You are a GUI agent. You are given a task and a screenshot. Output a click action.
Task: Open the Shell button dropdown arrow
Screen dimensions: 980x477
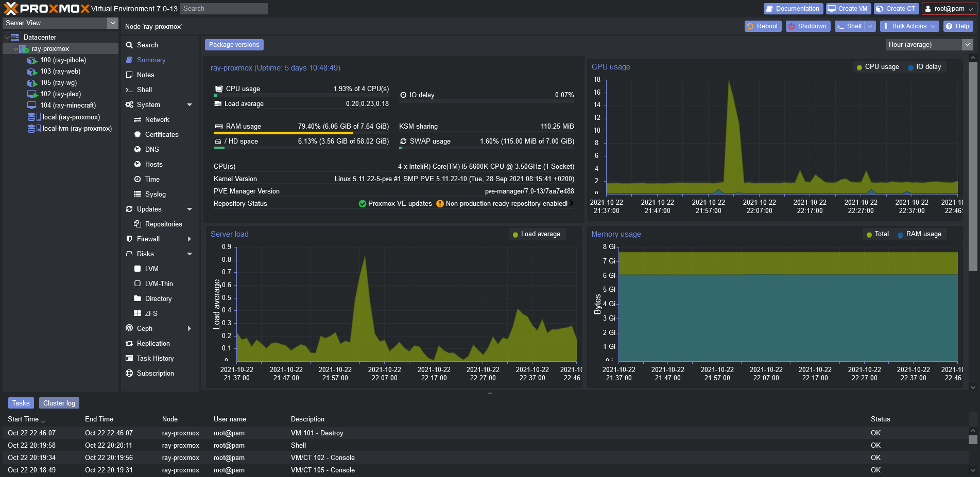(x=870, y=26)
